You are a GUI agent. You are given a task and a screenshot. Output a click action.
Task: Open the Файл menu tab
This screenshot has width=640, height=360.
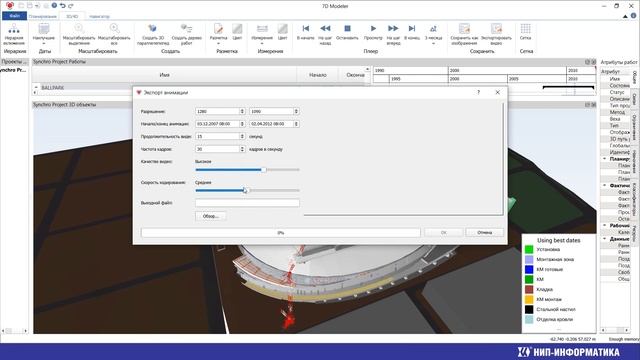pos(14,16)
